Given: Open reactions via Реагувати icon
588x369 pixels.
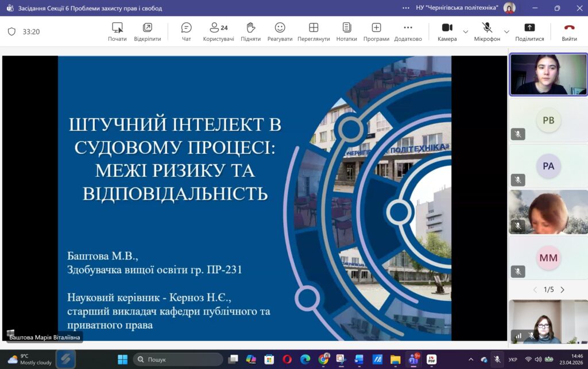Looking at the screenshot, I should point(280,28).
